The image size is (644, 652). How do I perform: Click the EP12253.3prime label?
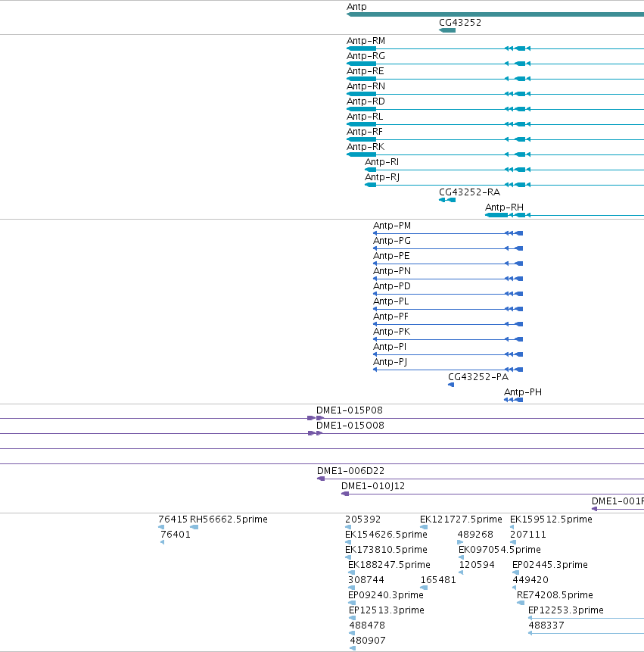[x=566, y=610]
